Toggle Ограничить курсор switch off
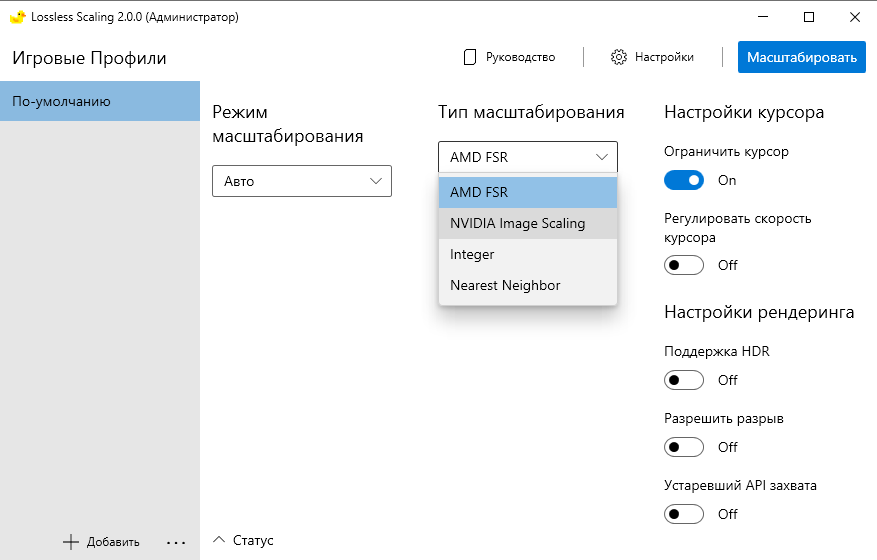Viewport: 877px width, 560px height. click(x=685, y=180)
